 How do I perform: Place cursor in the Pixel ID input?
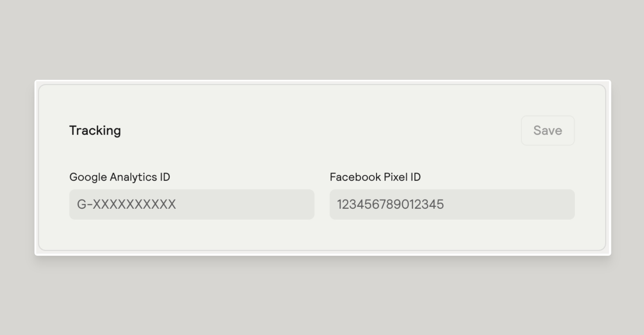pyautogui.click(x=452, y=204)
